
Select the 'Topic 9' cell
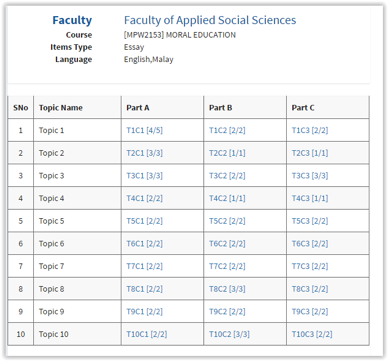click(x=77, y=312)
